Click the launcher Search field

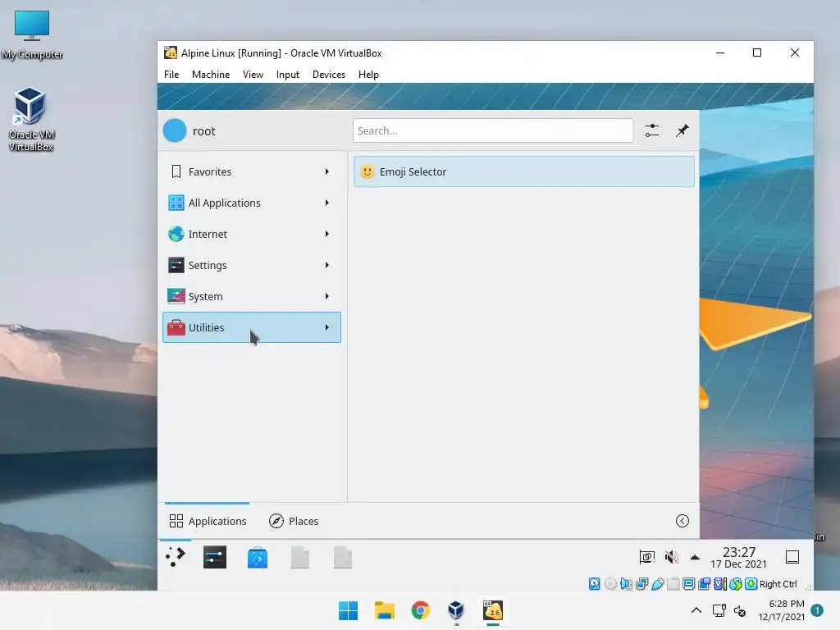click(x=493, y=130)
